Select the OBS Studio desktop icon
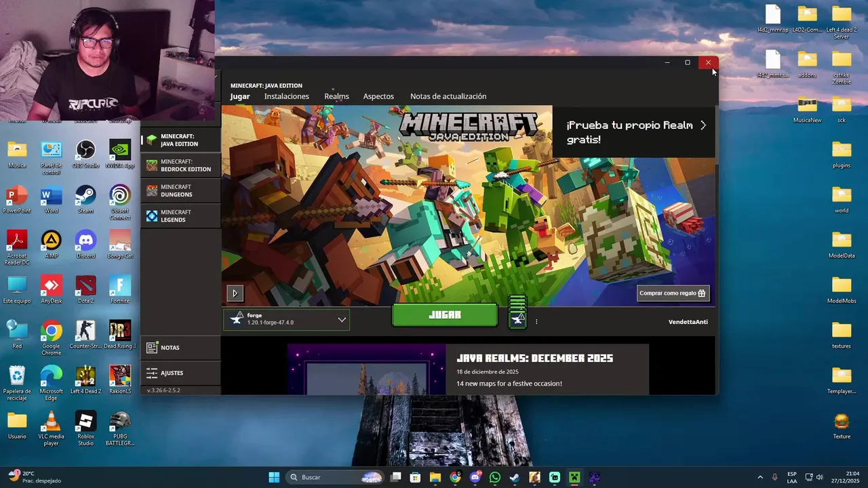868x488 pixels. pos(85,154)
